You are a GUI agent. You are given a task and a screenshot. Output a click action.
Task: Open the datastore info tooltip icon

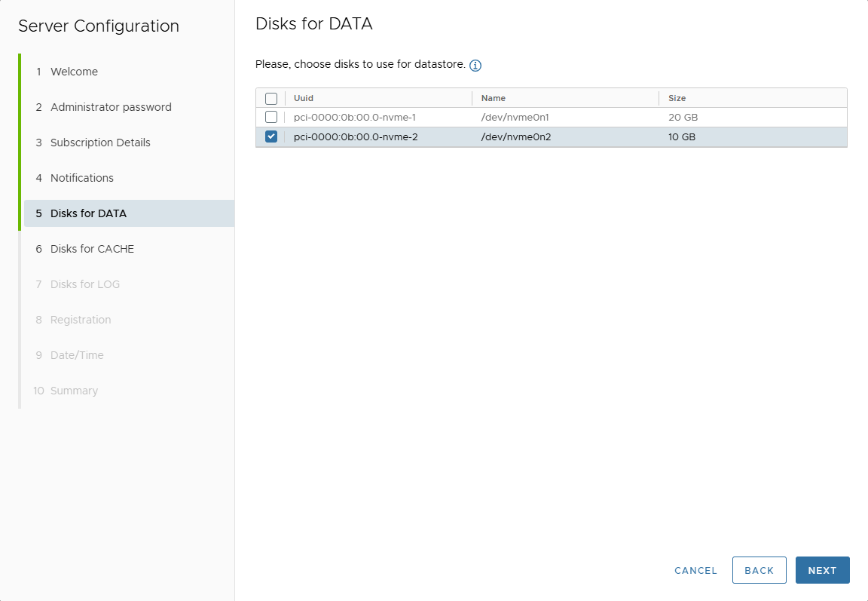point(475,65)
